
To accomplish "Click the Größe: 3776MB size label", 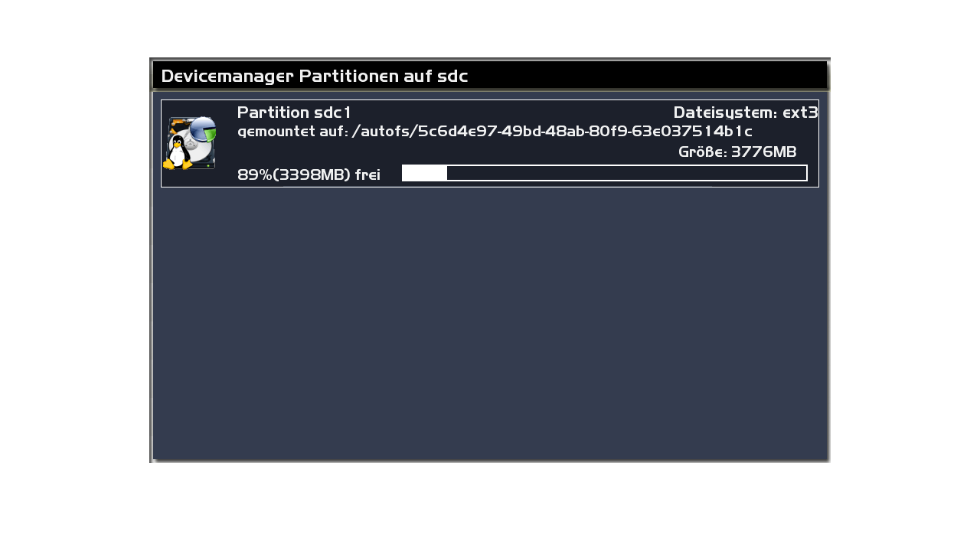I will coord(737,152).
